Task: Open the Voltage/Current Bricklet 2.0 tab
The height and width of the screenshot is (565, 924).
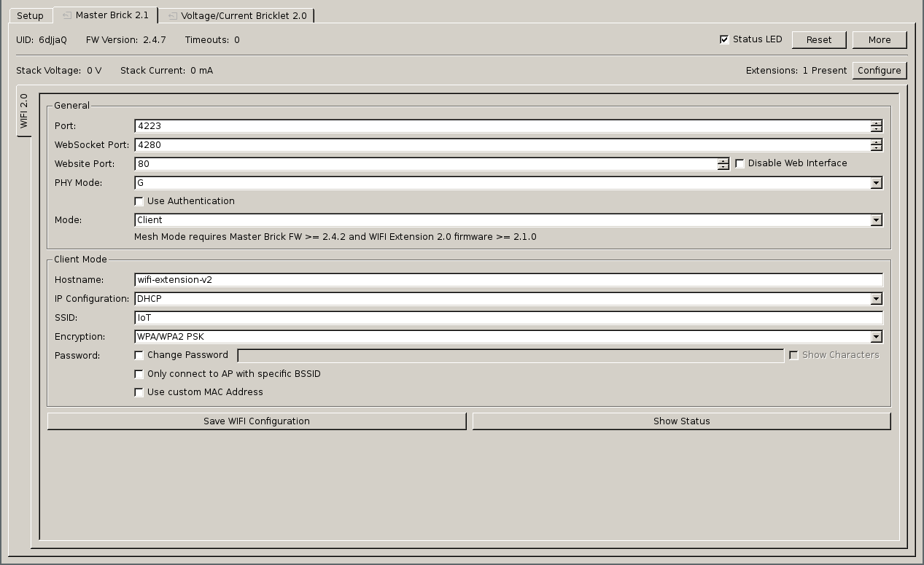Action: pyautogui.click(x=236, y=15)
